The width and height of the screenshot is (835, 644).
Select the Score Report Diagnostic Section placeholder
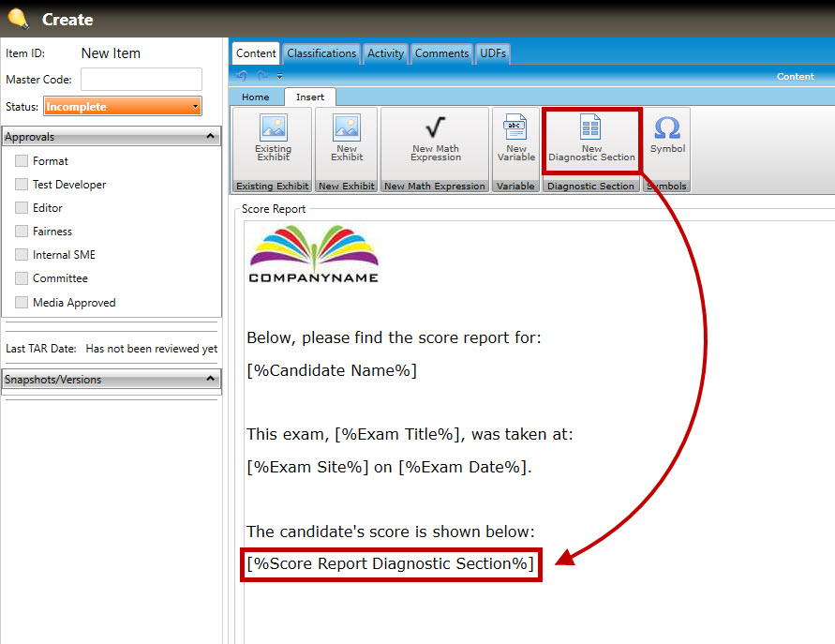(x=391, y=563)
